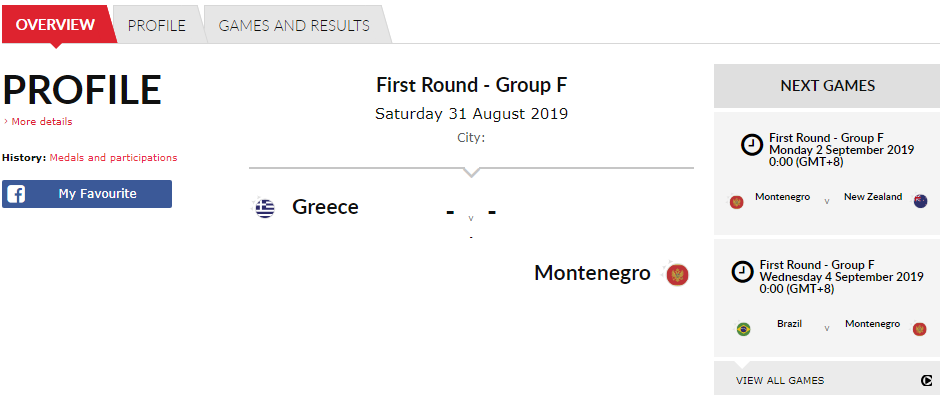The image size is (940, 395).
Task: Click the Greece flag icon
Action: tap(264, 208)
